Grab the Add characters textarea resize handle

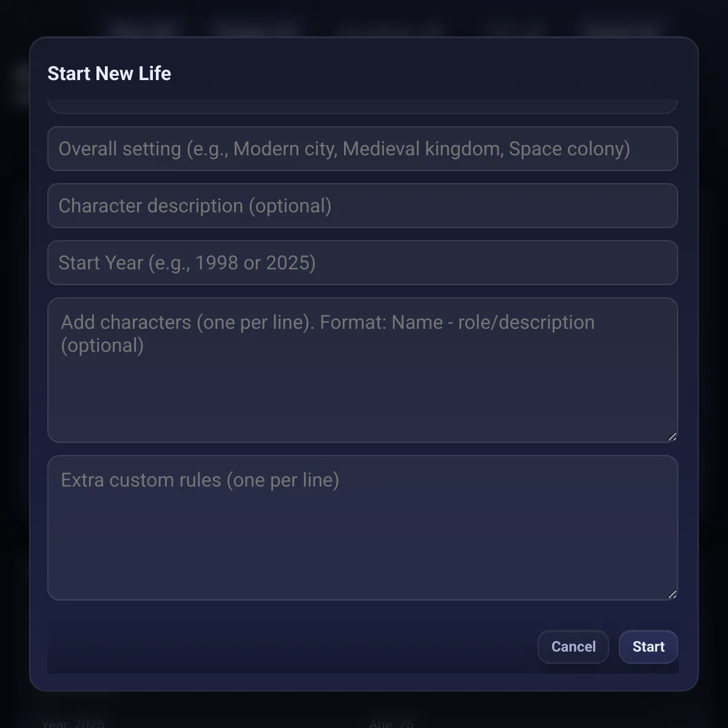coord(672,437)
